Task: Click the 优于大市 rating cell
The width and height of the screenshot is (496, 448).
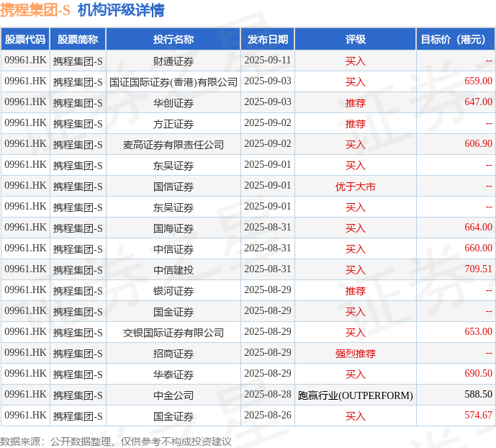Action: [x=355, y=187]
